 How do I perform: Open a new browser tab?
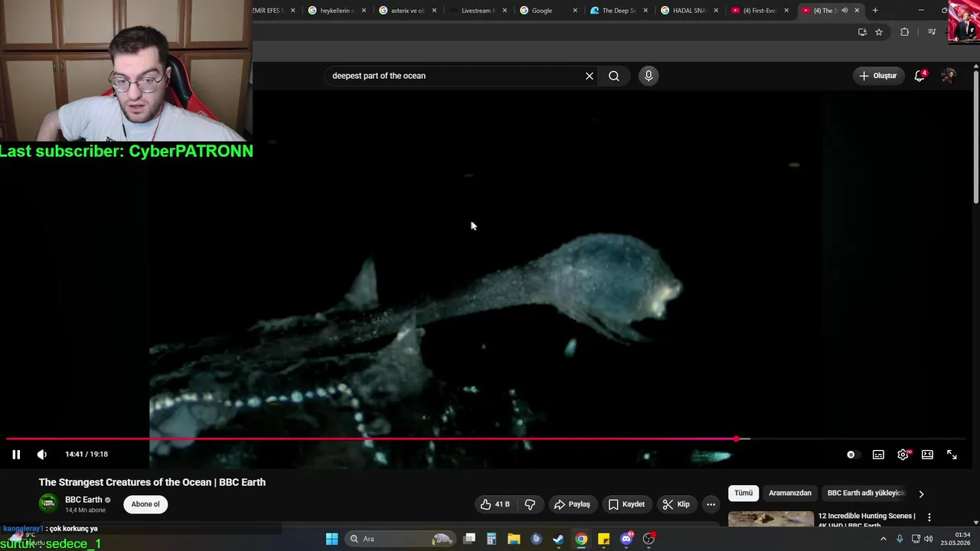click(x=875, y=11)
